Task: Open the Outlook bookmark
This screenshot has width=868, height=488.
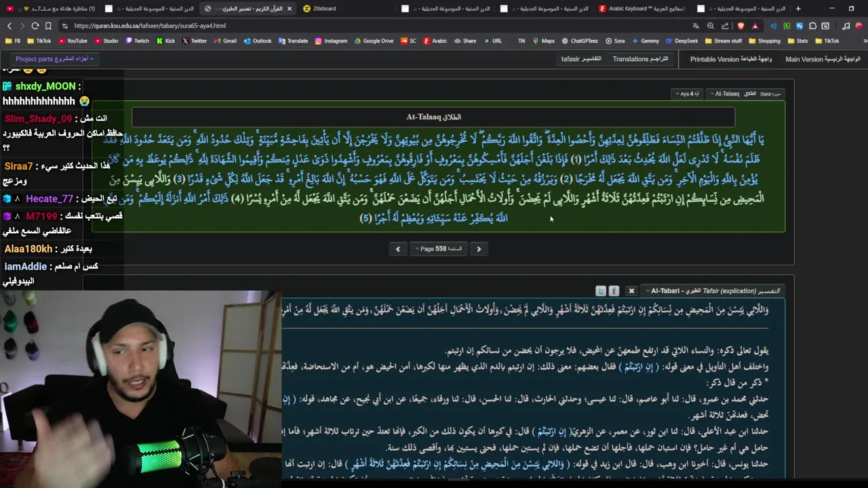Action: pyautogui.click(x=257, y=41)
